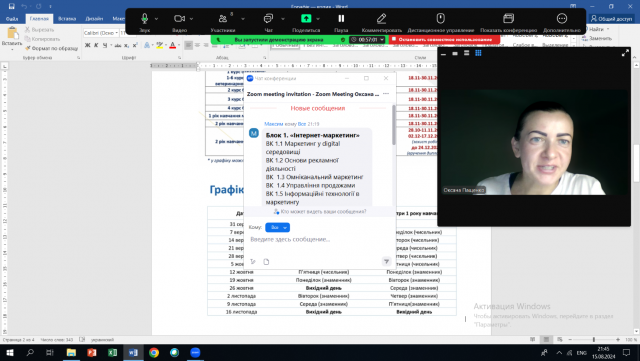Toggle strikethrough abc formatting
The image size is (640, 361).
coord(118,45)
